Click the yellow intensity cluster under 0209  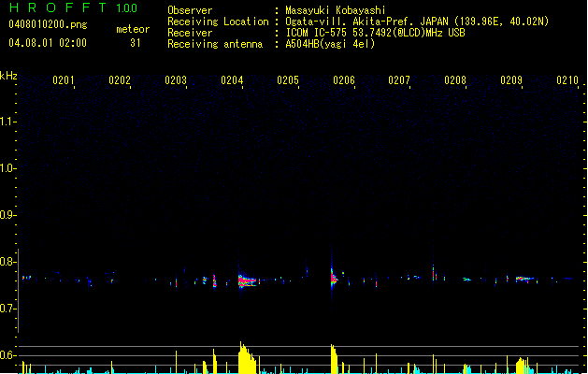(x=523, y=366)
